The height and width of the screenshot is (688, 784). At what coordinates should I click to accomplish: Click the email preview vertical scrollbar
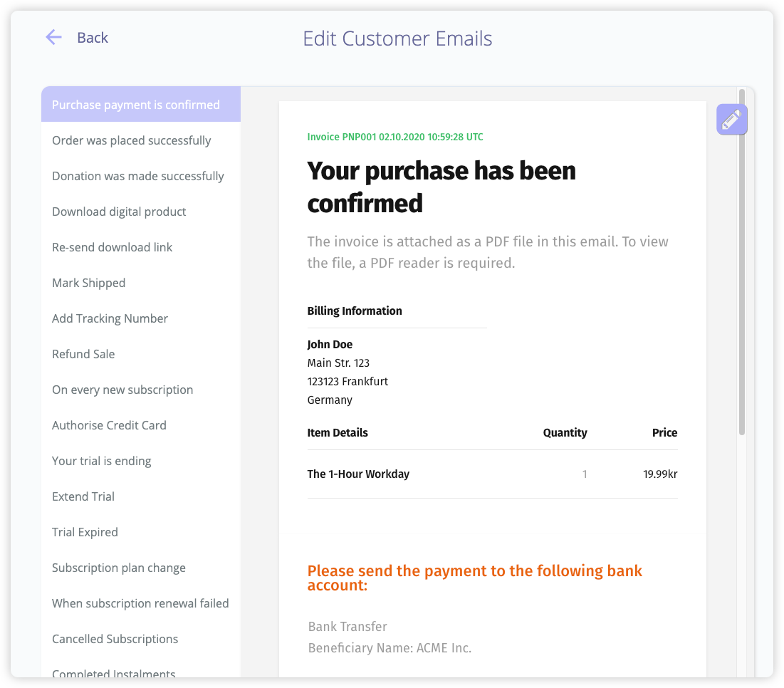742,264
